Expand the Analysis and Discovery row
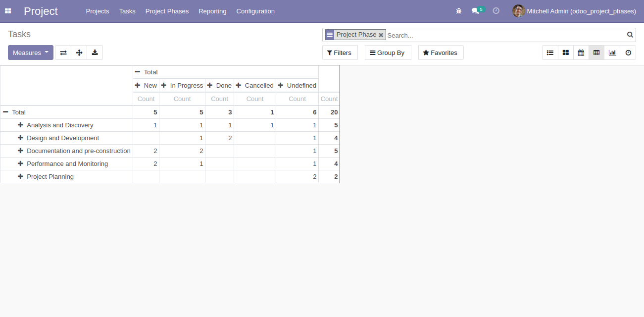The image size is (644, 317). coord(20,125)
